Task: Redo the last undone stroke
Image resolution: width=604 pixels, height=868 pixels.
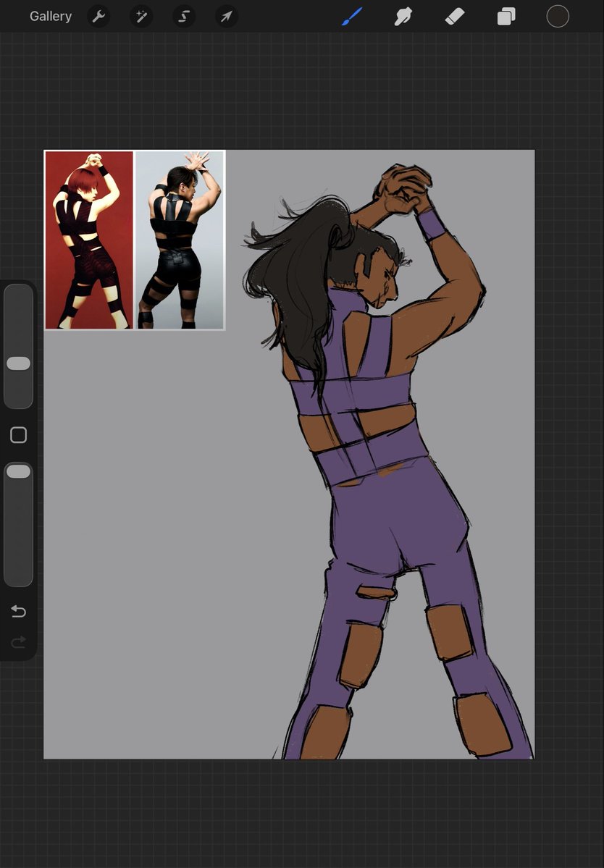Action: tap(18, 642)
